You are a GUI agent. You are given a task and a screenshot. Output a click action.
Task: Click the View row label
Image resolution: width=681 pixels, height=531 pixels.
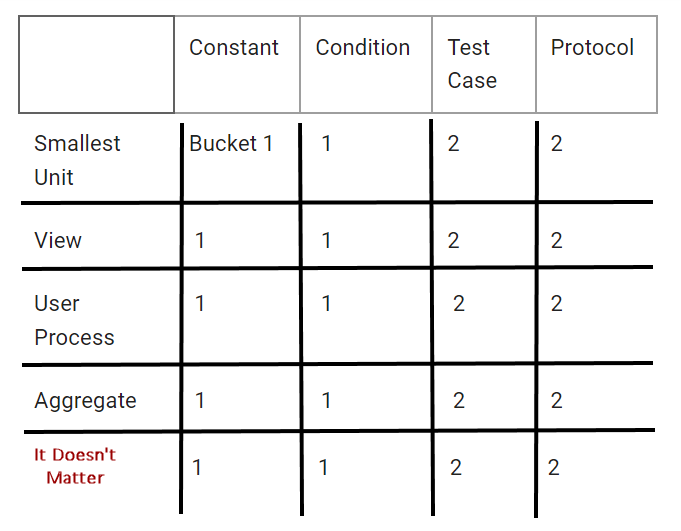tap(58, 240)
